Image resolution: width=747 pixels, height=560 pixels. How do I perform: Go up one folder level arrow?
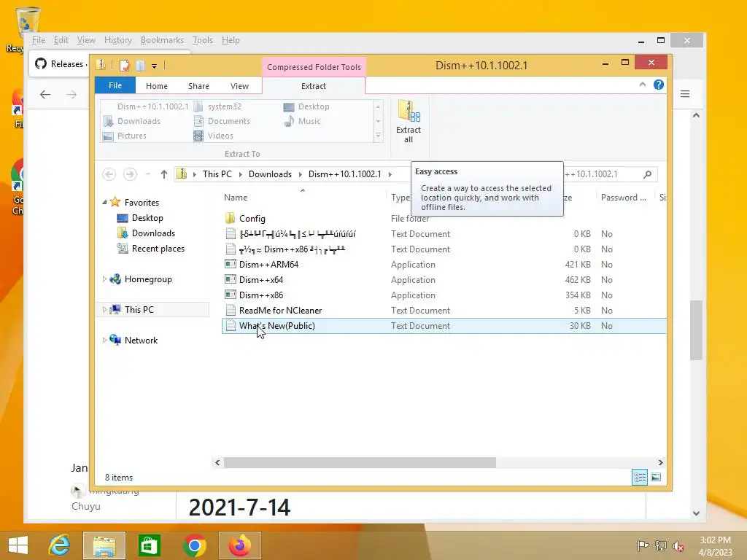click(x=164, y=174)
